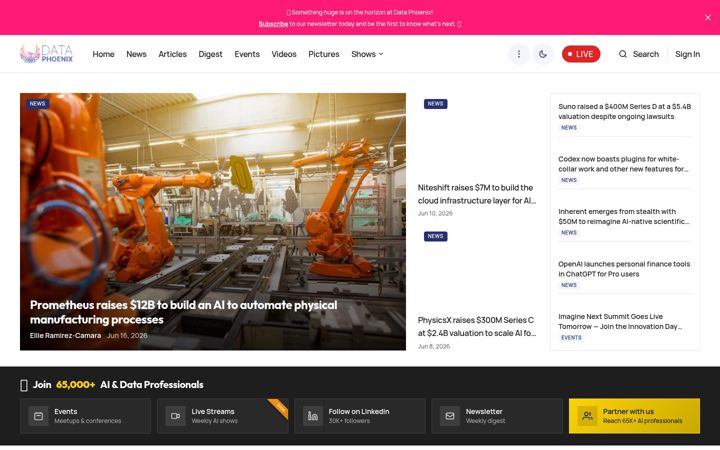This screenshot has height=450, width=720.
Task: Open the Data Phoenix logo homepage
Action: [x=46, y=54]
